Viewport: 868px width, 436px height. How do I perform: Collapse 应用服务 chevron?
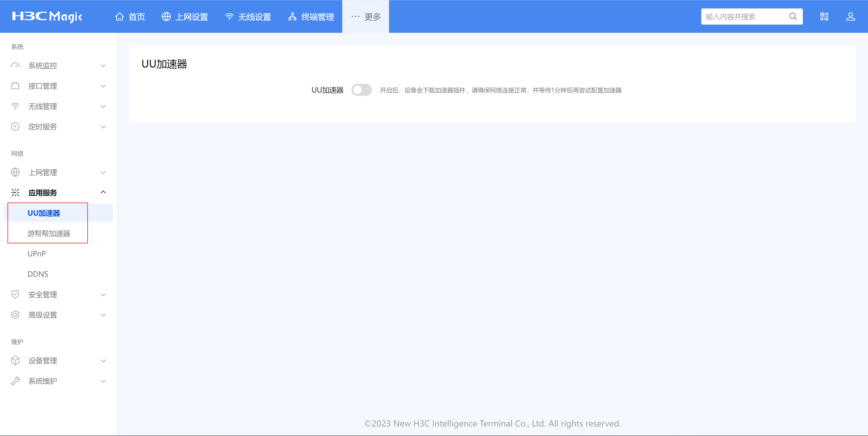103,192
